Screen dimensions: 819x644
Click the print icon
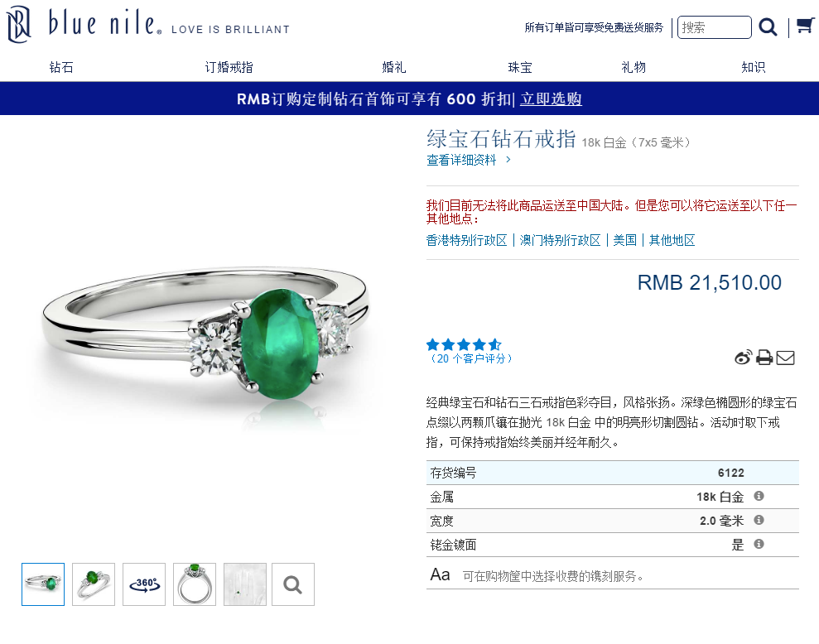click(x=764, y=358)
